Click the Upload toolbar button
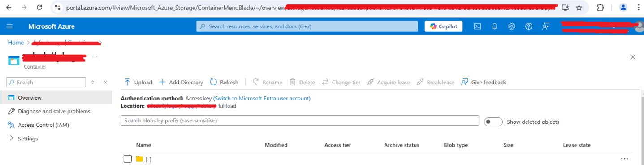 click(138, 82)
